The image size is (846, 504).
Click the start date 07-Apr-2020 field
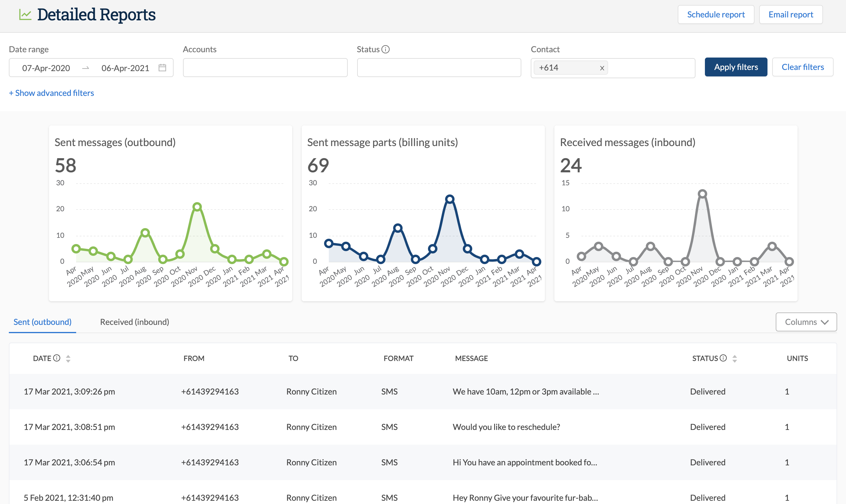tap(46, 68)
